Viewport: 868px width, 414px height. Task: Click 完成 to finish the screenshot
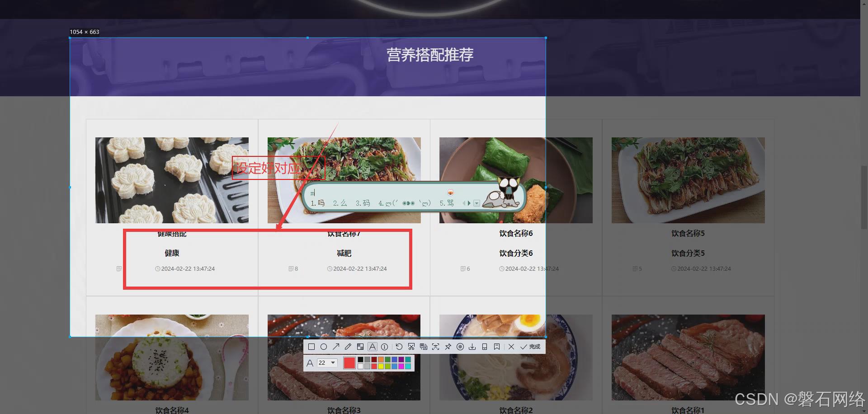pos(530,347)
